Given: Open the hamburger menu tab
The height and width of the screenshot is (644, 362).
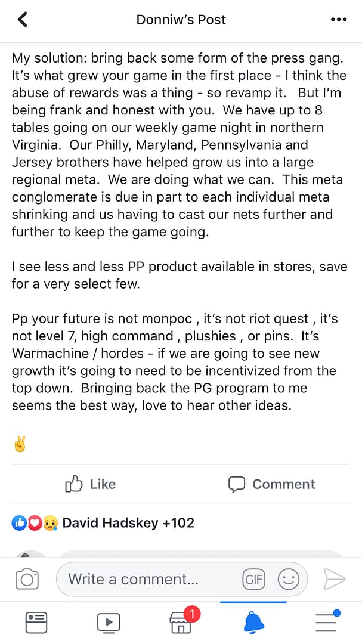Looking at the screenshot, I should tap(326, 623).
